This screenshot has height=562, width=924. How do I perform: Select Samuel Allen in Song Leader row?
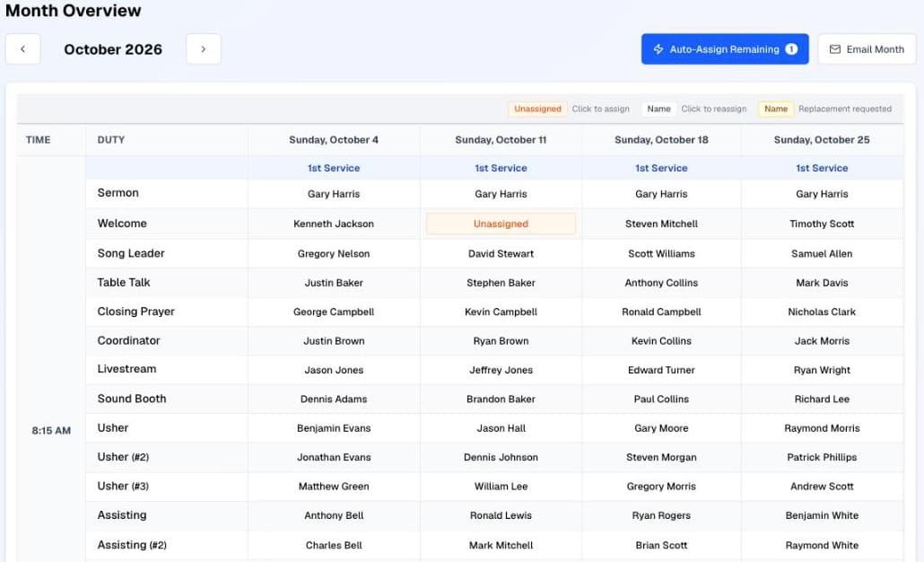point(822,253)
